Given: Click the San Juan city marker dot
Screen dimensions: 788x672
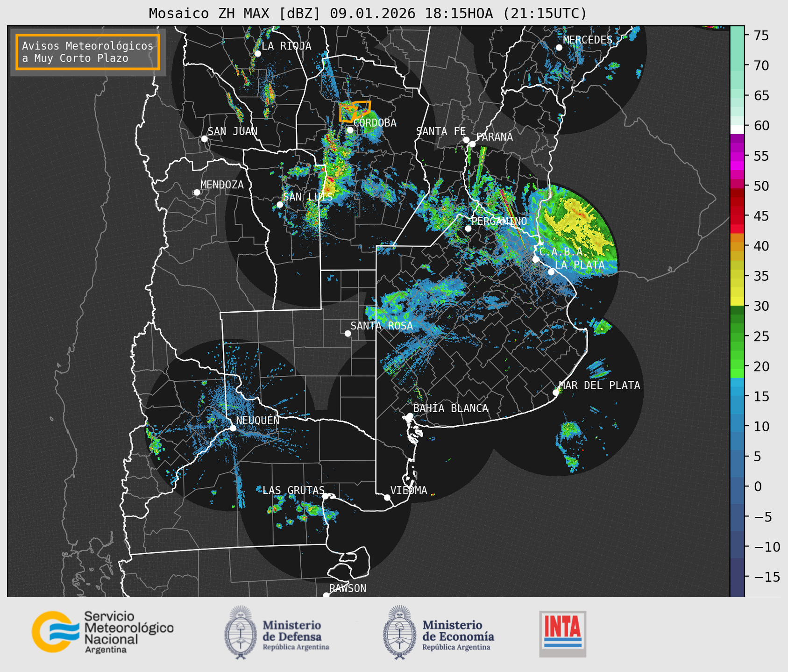Looking at the screenshot, I should (204, 139).
